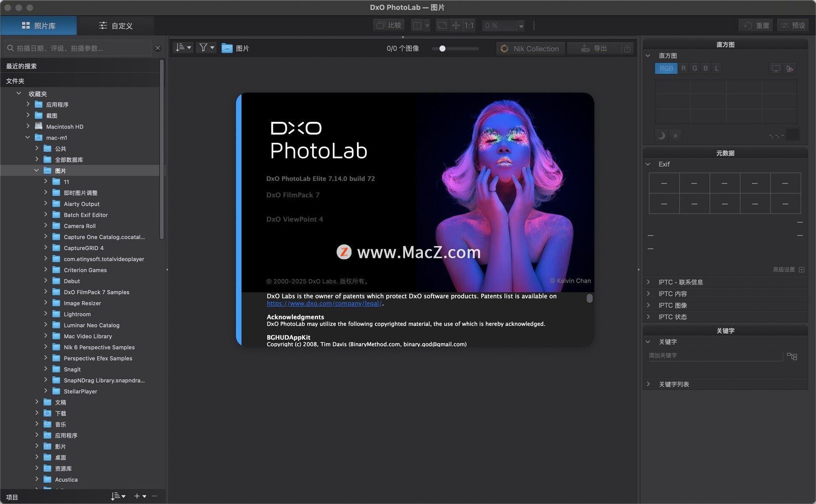Select the B histogram channel
Viewport: 816px width, 504px height.
click(705, 68)
